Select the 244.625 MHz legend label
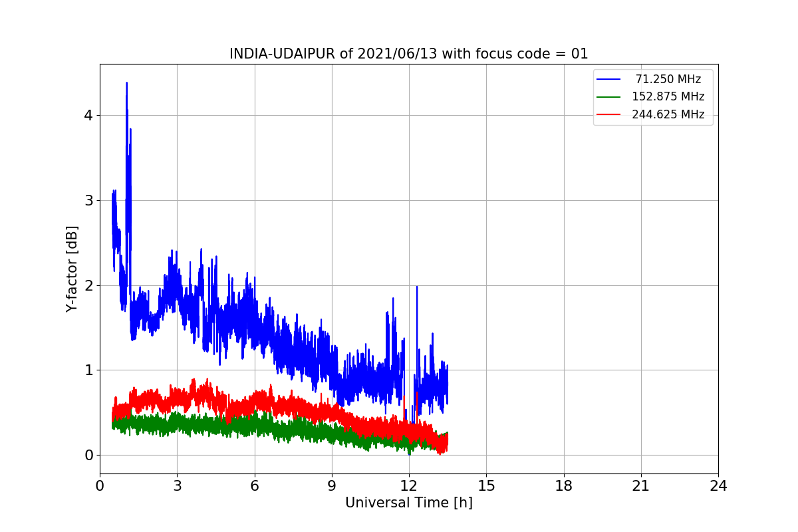Image resolution: width=798 pixels, height=532 pixels. (668, 114)
